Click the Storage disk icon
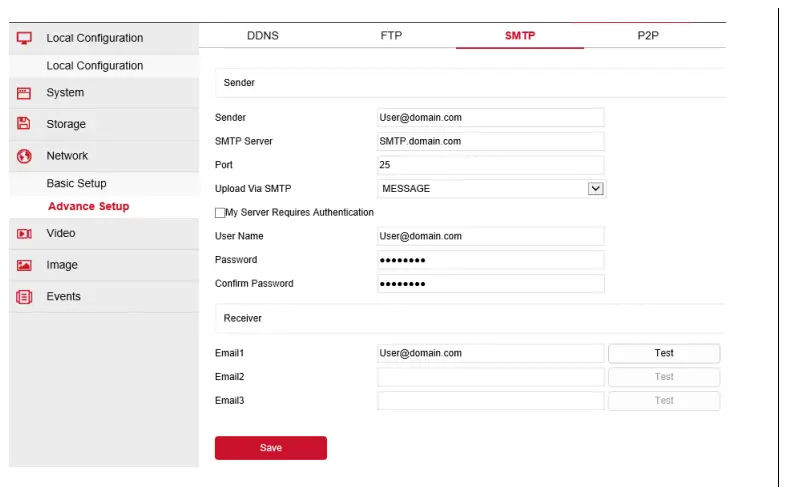This screenshot has height=503, width=786. (x=25, y=124)
